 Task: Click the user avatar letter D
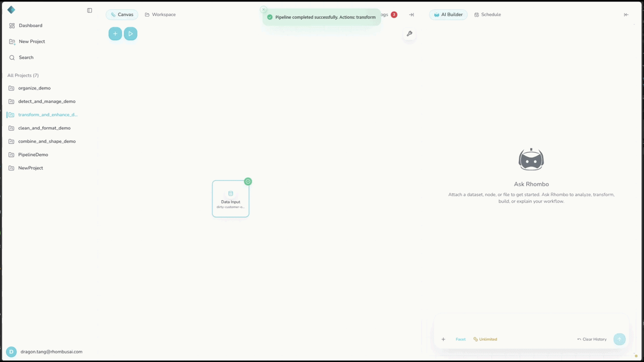click(x=11, y=352)
